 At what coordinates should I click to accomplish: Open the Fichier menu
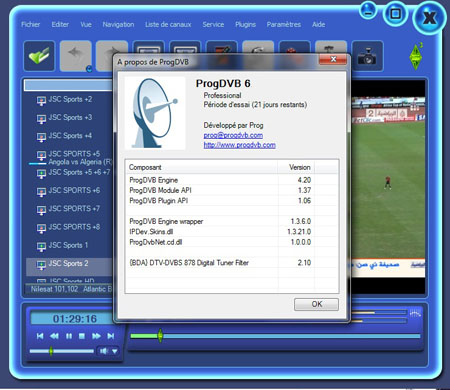coord(31,24)
